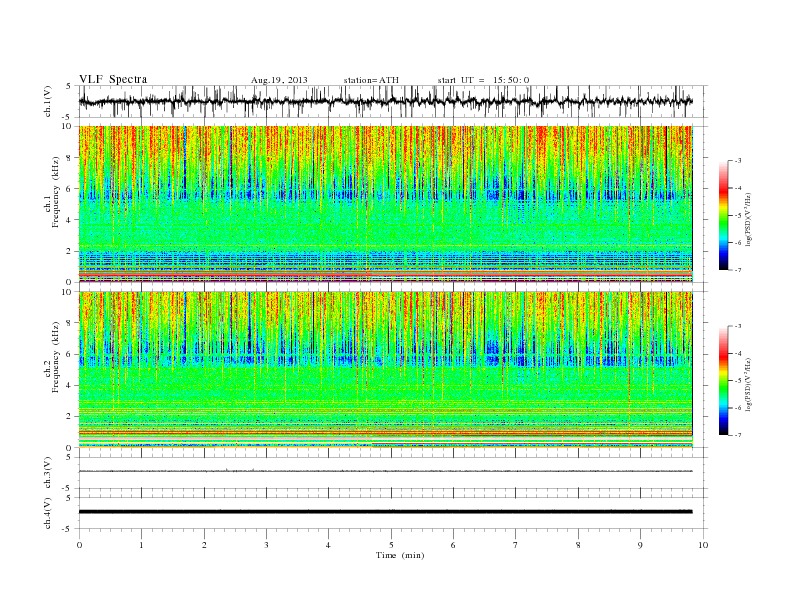Click the 'ch.4(V)' axis label

click(x=48, y=513)
